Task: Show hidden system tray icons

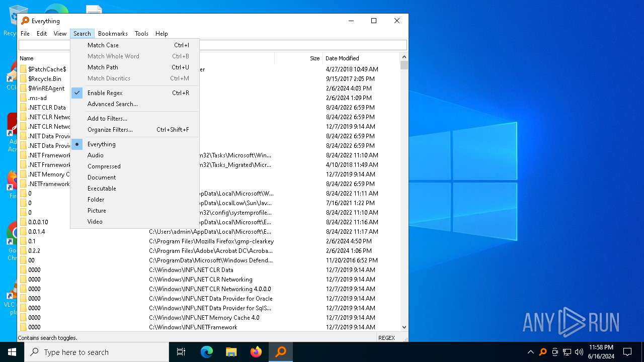Action: point(530,352)
